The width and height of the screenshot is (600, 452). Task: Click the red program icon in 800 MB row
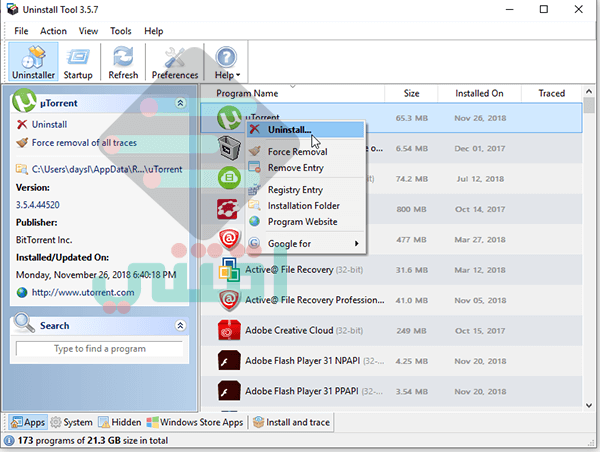tap(228, 209)
